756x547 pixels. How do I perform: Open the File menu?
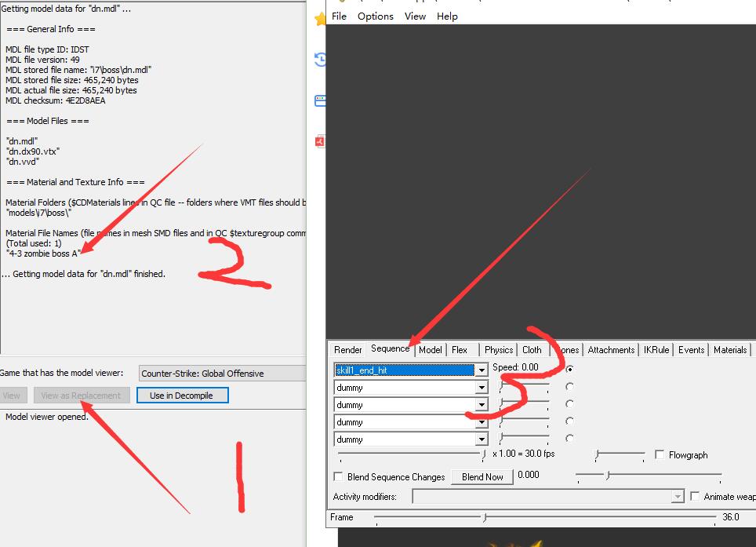(339, 16)
